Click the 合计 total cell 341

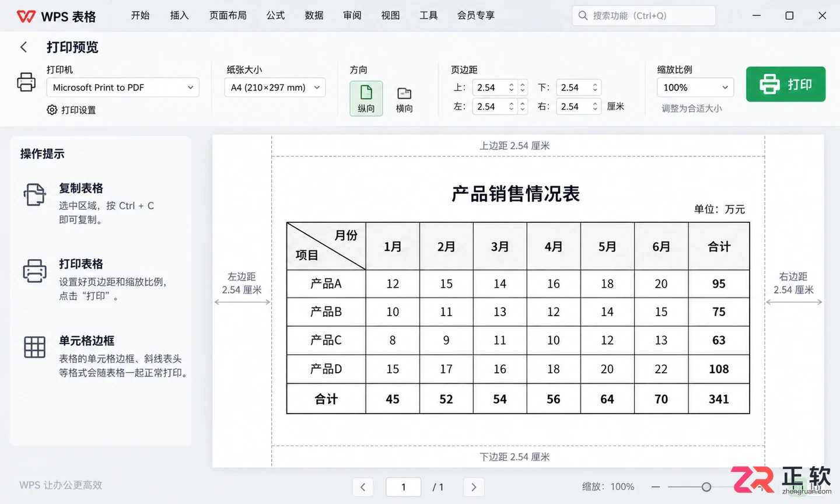(719, 399)
